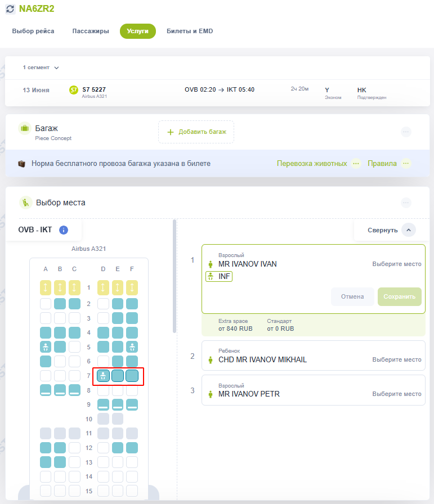Click the infant seat icon at 5F
The width and height of the screenshot is (434, 504).
[x=132, y=347]
